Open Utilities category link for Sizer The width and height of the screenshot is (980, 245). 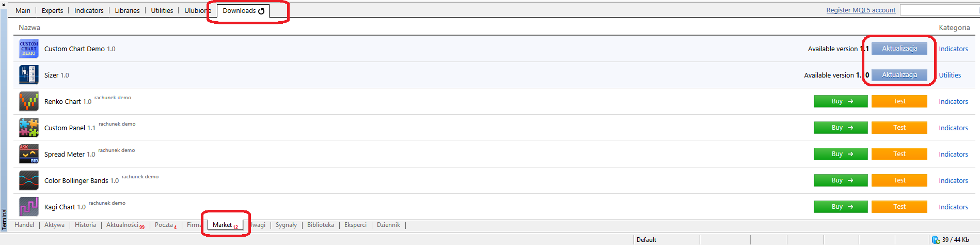coord(950,75)
